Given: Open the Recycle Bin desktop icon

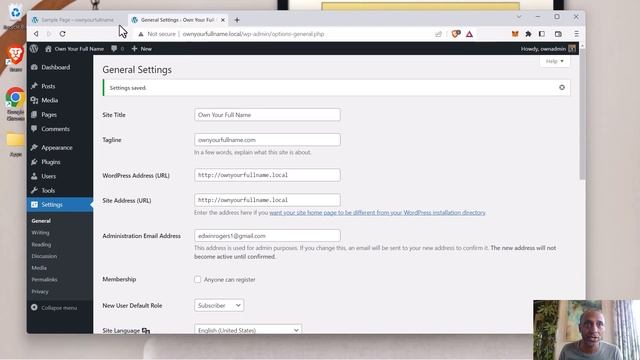Looking at the screenshot, I should pos(15,16).
